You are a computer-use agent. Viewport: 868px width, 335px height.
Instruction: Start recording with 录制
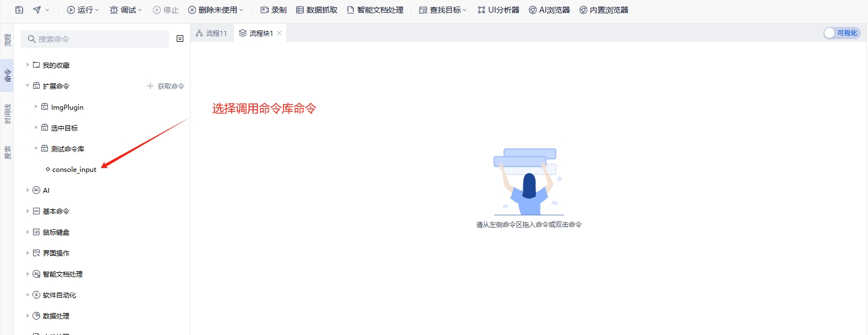pos(274,10)
